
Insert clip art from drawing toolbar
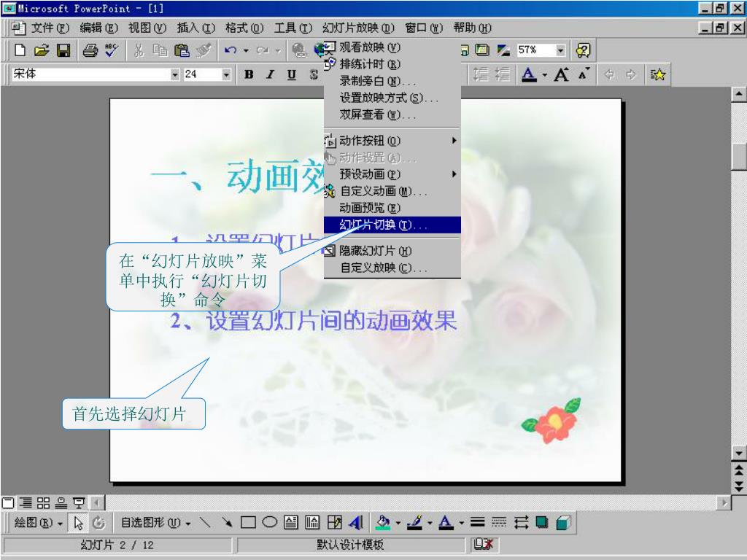click(334, 522)
